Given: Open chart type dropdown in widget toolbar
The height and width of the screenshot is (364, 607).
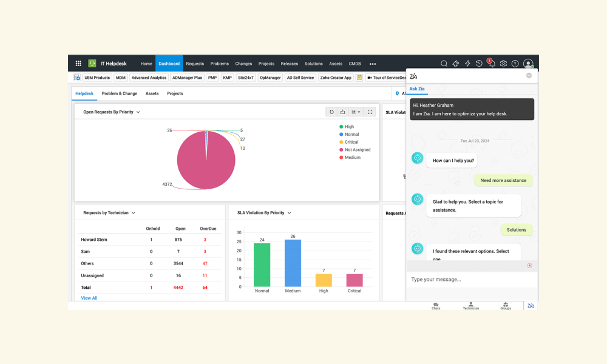Looking at the screenshot, I should tap(356, 112).
